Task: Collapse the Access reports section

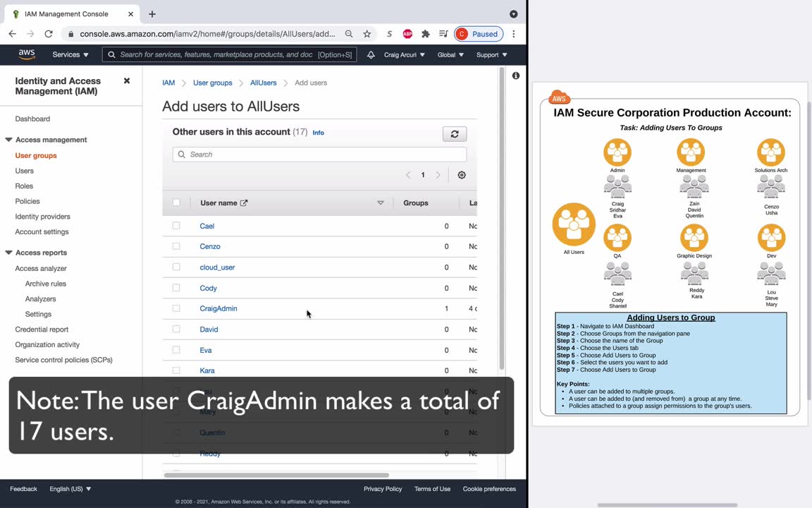Action: point(8,253)
